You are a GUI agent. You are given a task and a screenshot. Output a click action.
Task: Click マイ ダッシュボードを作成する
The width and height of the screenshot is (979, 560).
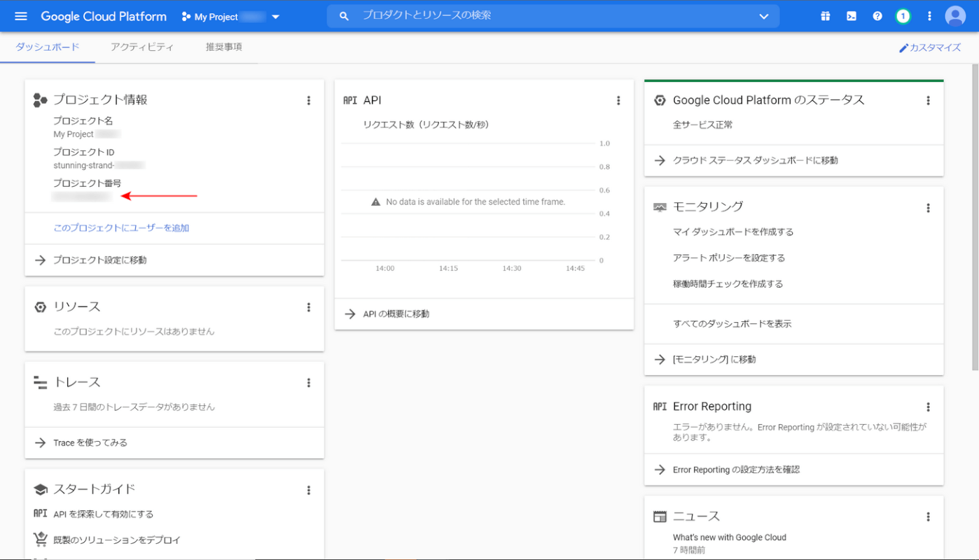click(x=733, y=232)
